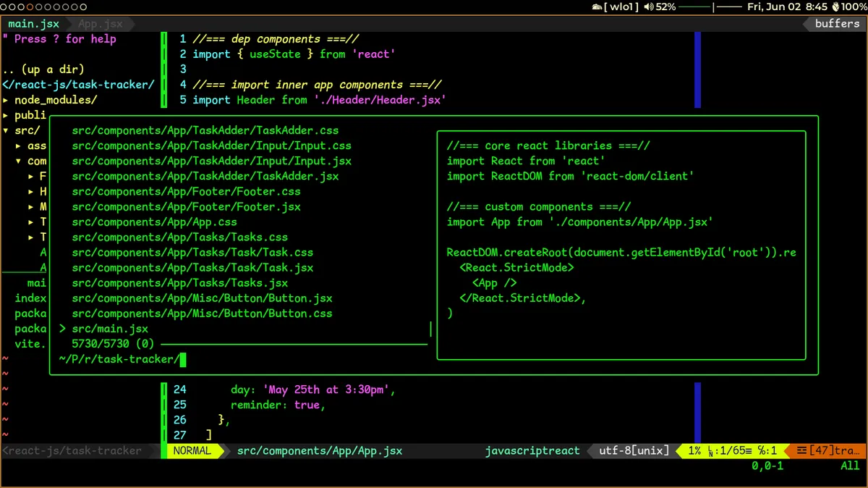Collapse the src directory
Viewport: 868px width, 488px height.
coord(27,130)
